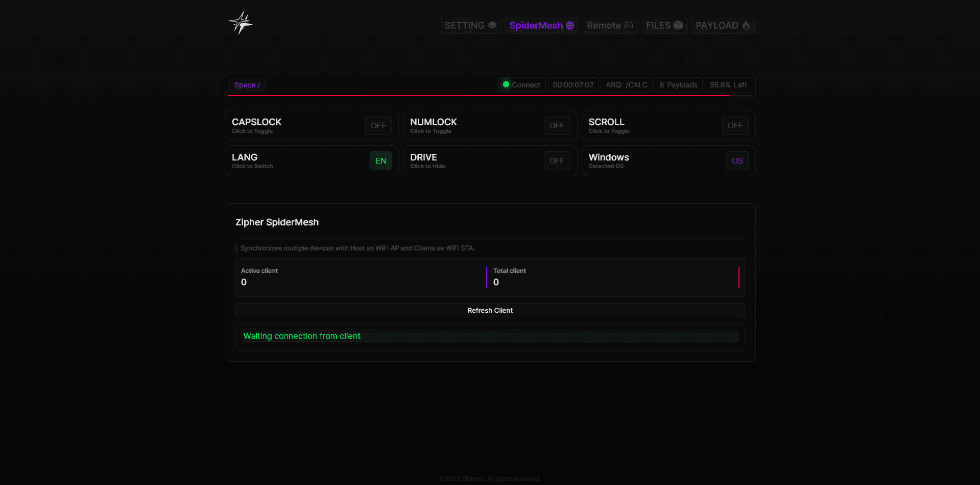
Task: Click the globe icon beside SpiderMesh
Action: pos(570,26)
